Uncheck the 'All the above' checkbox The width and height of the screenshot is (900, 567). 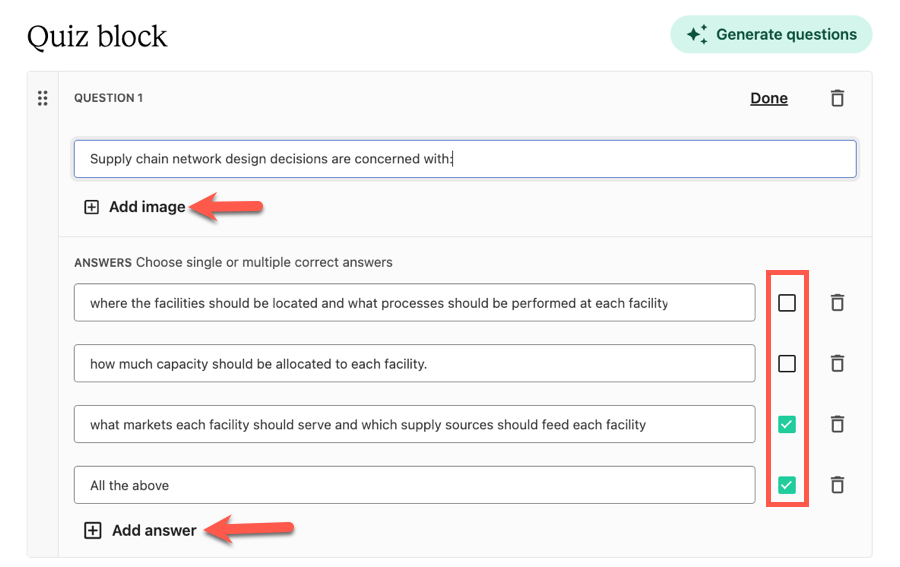(787, 485)
